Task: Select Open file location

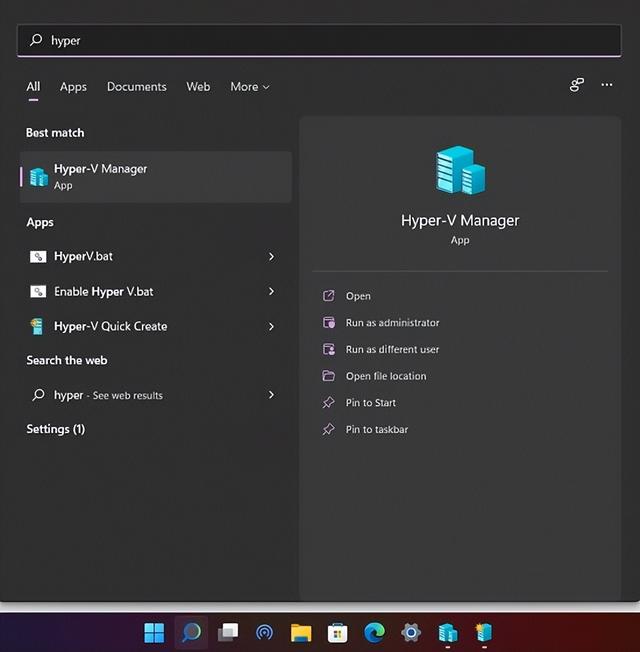Action: [x=386, y=375]
